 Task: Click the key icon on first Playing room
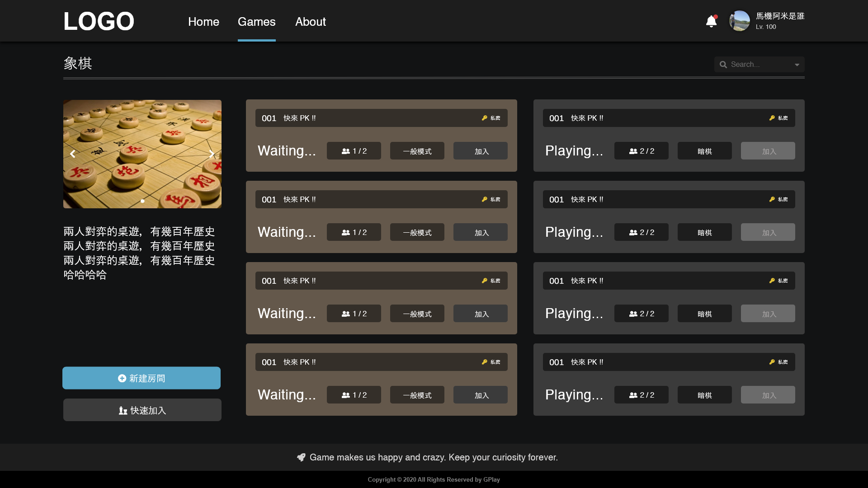[772, 118]
